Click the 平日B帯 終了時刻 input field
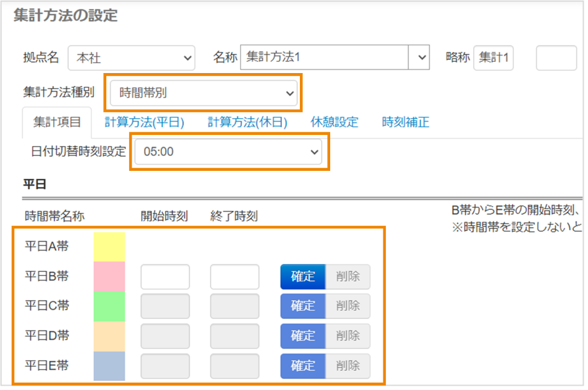The image size is (588, 390). [234, 277]
